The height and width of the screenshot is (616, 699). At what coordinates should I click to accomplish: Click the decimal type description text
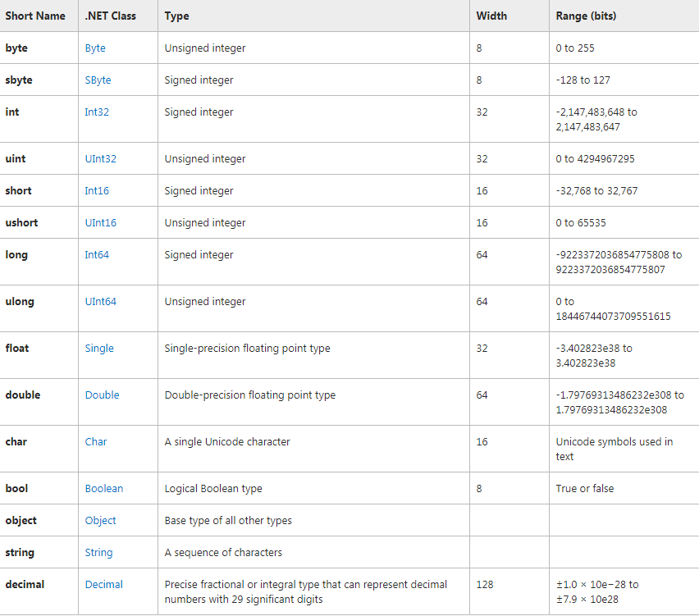305,592
